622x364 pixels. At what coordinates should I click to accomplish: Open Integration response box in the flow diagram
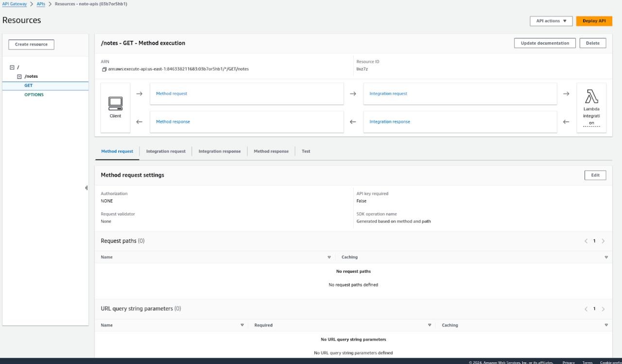(460, 121)
